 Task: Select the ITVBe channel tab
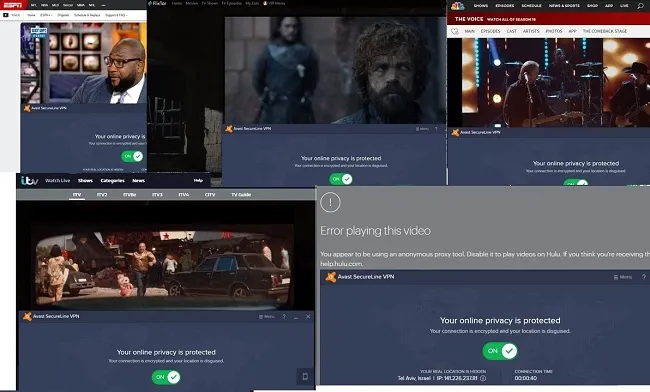coord(130,195)
